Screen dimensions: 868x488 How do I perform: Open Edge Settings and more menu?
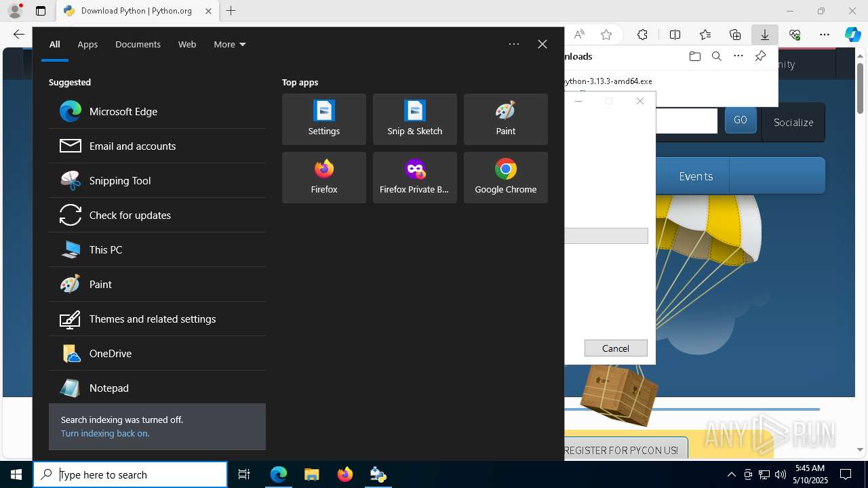tap(825, 35)
